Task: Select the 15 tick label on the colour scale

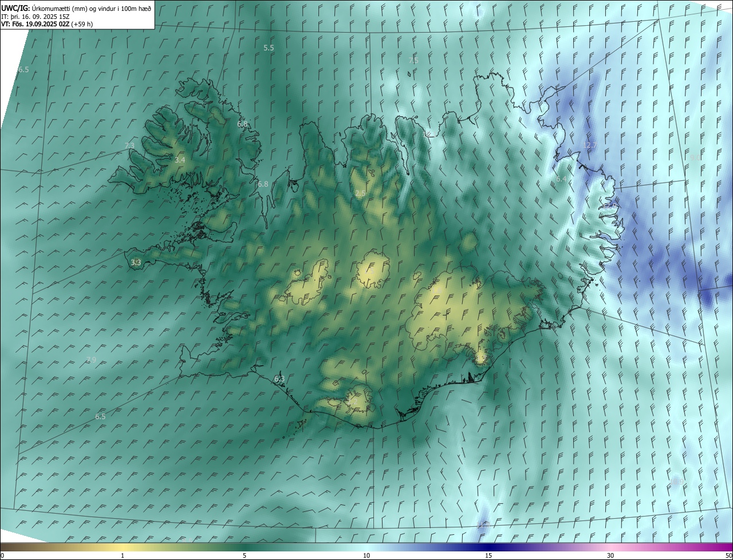Action: pyautogui.click(x=488, y=555)
